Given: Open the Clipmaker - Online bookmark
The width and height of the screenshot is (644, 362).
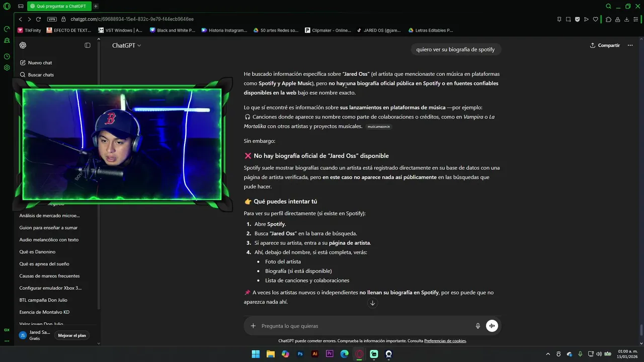Looking at the screenshot, I should [x=328, y=30].
